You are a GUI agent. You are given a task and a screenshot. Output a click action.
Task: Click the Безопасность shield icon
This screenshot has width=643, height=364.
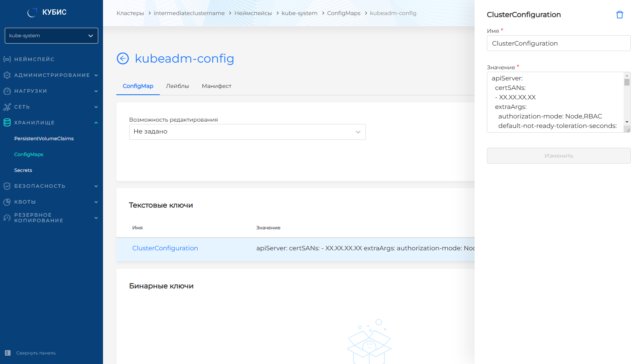[7, 186]
